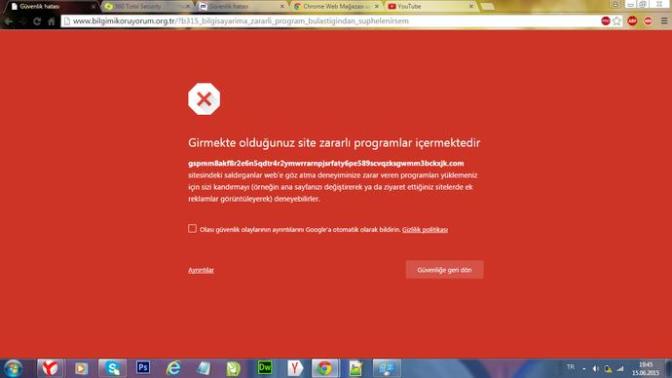The height and width of the screenshot is (378, 672).
Task: Launch Yandex Browser from taskbar
Action: coord(50,368)
